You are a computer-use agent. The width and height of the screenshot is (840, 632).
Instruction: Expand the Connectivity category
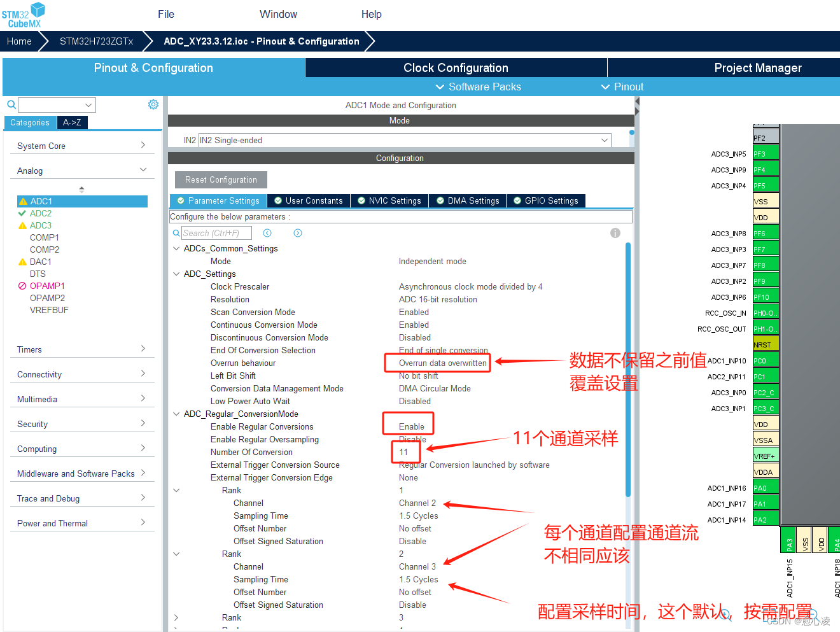point(82,374)
